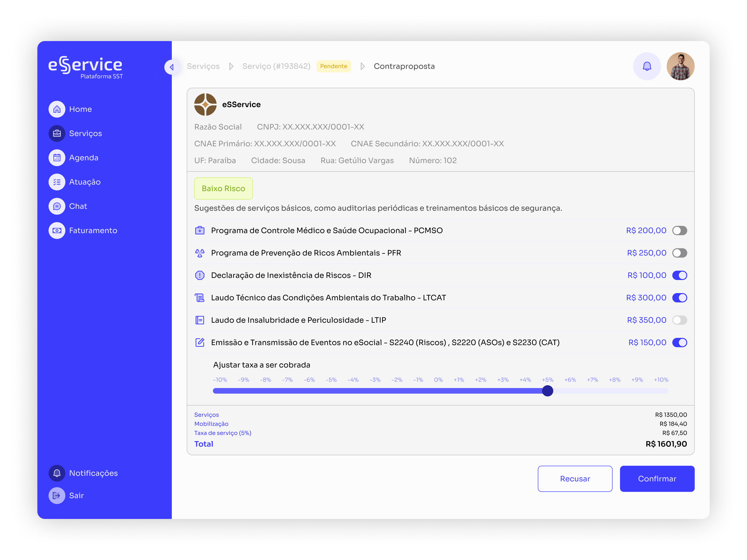
Task: Disable the DIR service toggle
Action: (x=680, y=275)
